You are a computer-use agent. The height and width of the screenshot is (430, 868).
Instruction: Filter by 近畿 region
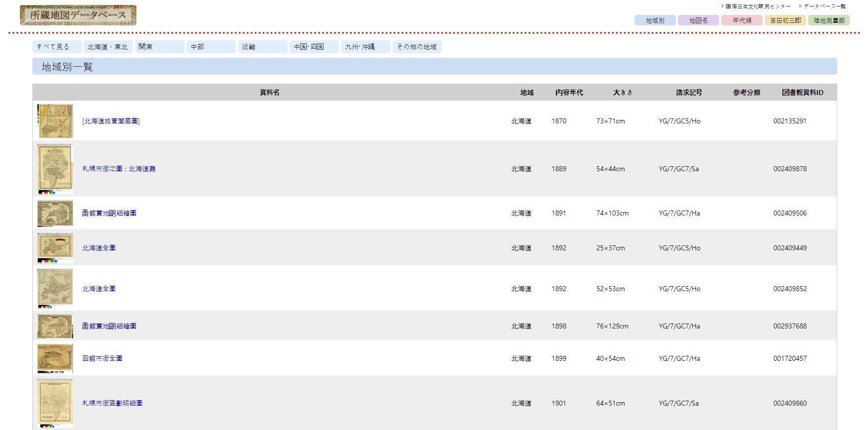262,47
